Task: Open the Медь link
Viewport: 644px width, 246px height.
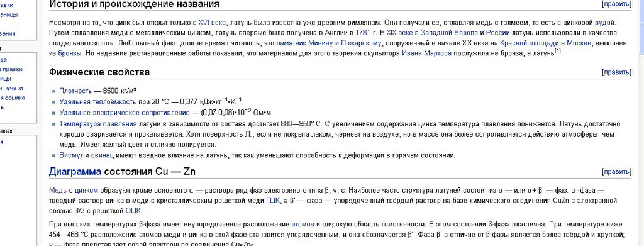Action: point(57,190)
